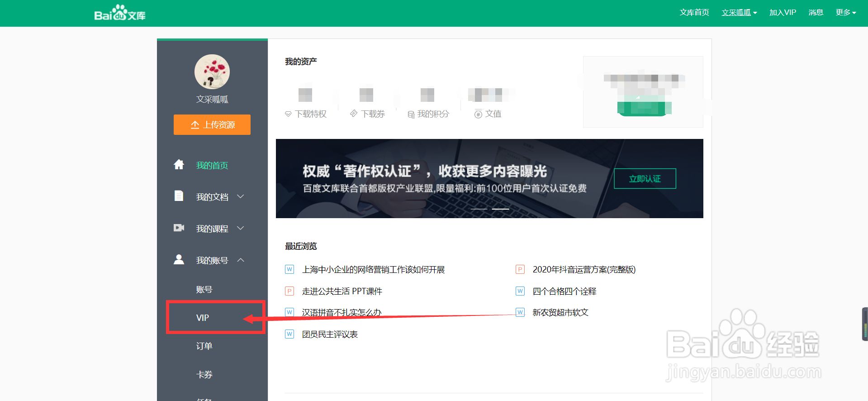
Task: Open 上海中小企业的网络营销工作该如何开展
Action: [373, 270]
